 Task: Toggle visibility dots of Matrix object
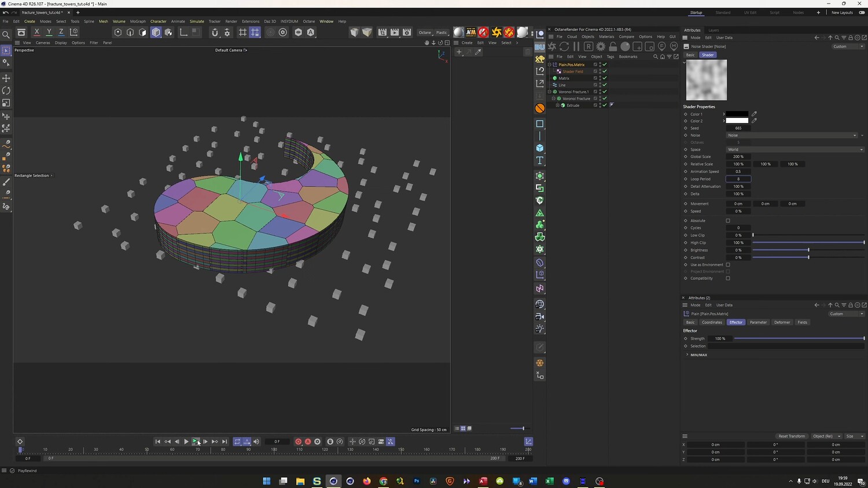click(x=600, y=78)
